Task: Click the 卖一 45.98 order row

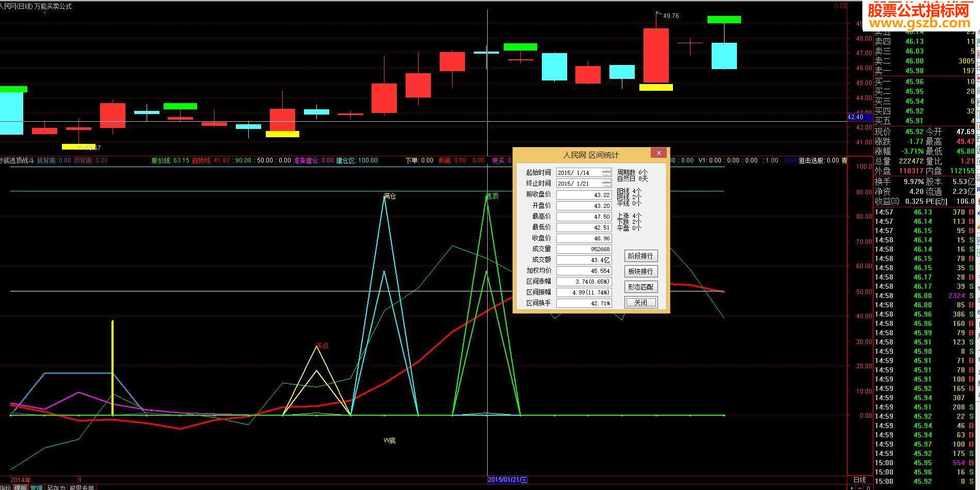Action: (x=925, y=71)
